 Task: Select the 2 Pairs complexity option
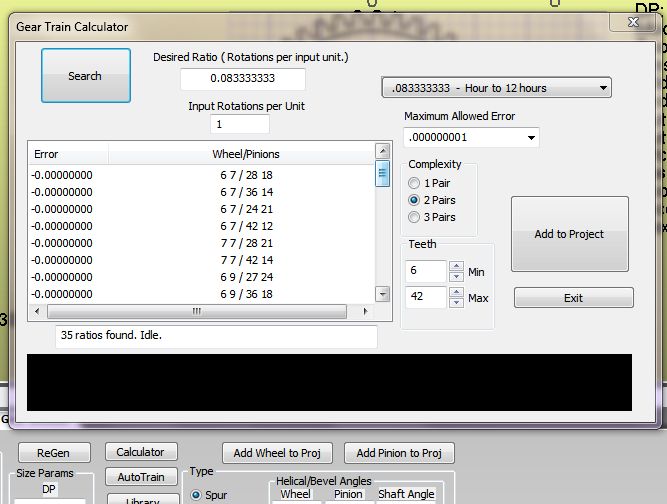414,200
